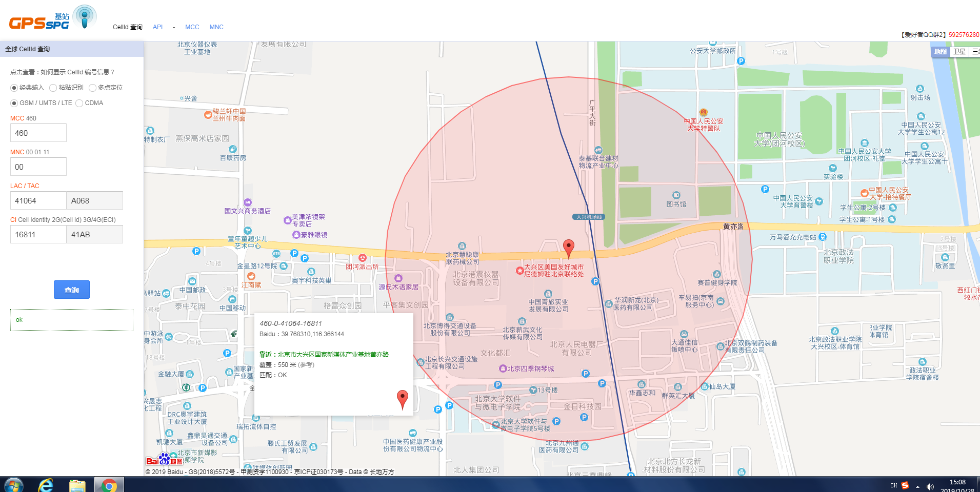Click the 图书馆 library map icon
Screen dimensions: 980x492
click(x=676, y=195)
